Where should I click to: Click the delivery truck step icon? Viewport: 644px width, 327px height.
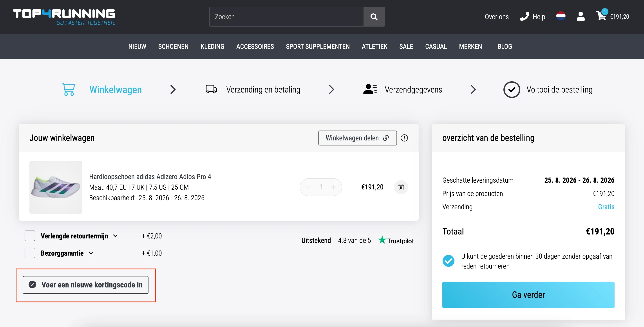click(211, 89)
